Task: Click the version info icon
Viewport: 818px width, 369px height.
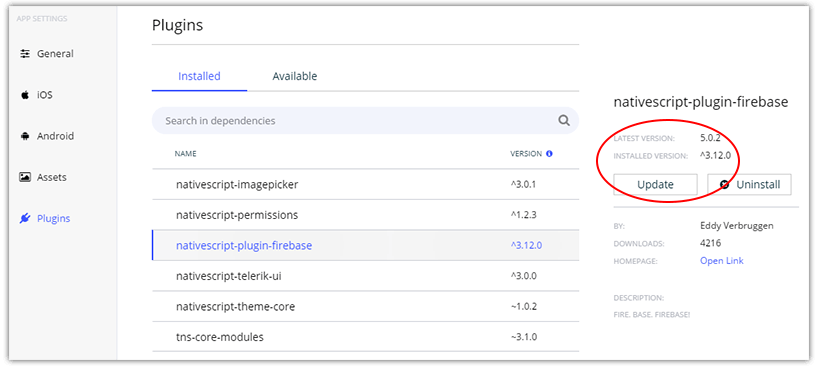Action: (549, 154)
